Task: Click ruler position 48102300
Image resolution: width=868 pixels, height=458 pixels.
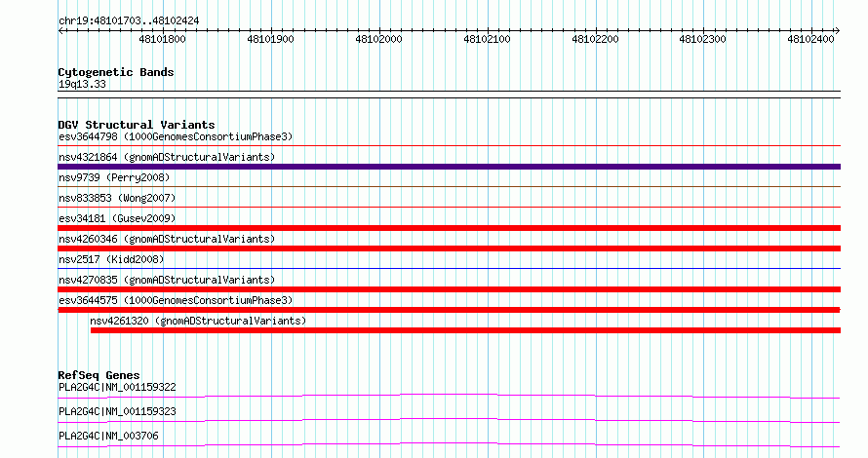Action: click(x=702, y=39)
